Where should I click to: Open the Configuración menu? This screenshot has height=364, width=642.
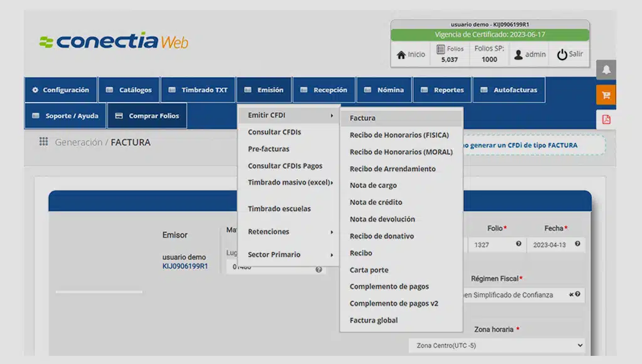[x=61, y=90]
